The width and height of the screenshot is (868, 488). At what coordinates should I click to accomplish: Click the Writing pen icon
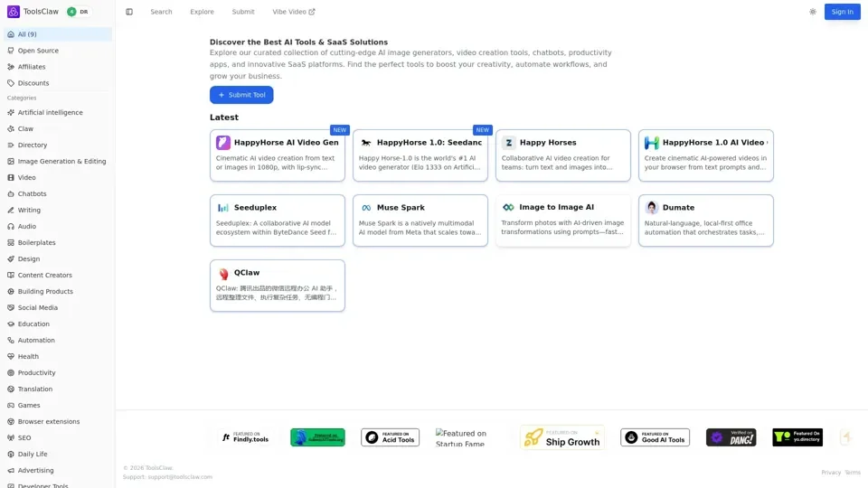(x=11, y=211)
